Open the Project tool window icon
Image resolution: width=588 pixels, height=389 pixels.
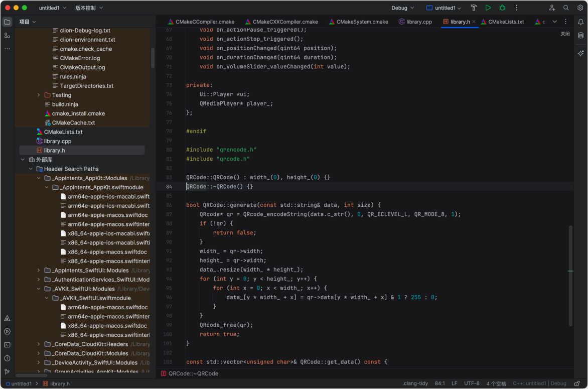[7, 22]
